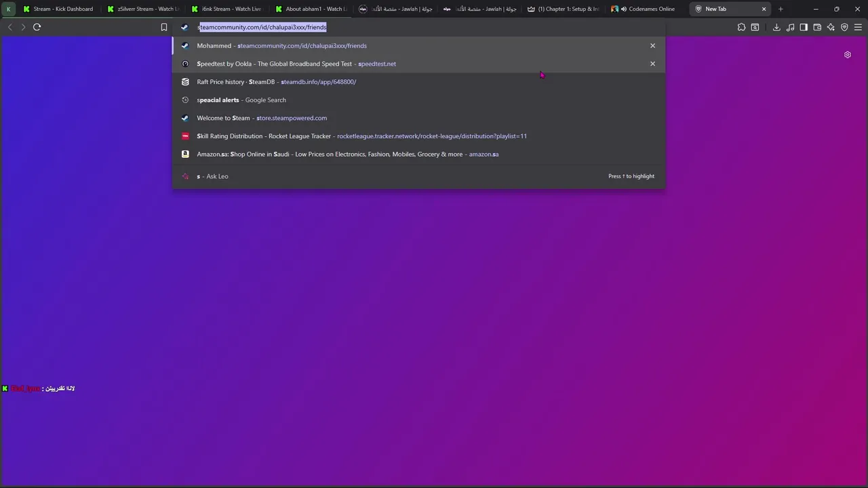Open new tab page customize gear
Screen dimensions: 868x488
(x=847, y=55)
